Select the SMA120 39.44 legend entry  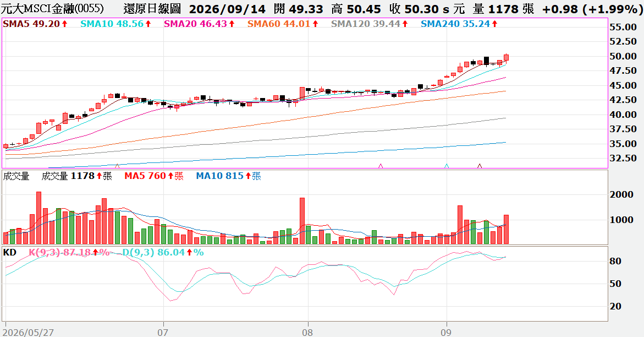point(370,24)
